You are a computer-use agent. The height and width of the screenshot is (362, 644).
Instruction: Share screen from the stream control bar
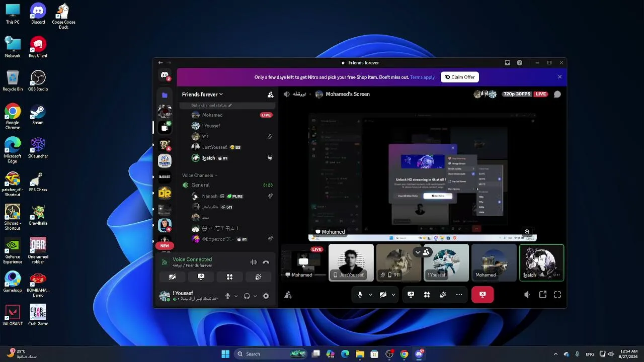click(411, 295)
